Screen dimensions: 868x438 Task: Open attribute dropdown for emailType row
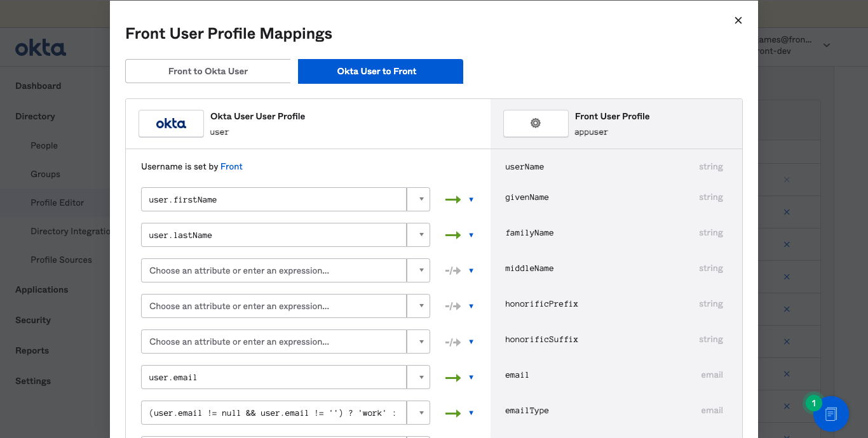419,413
